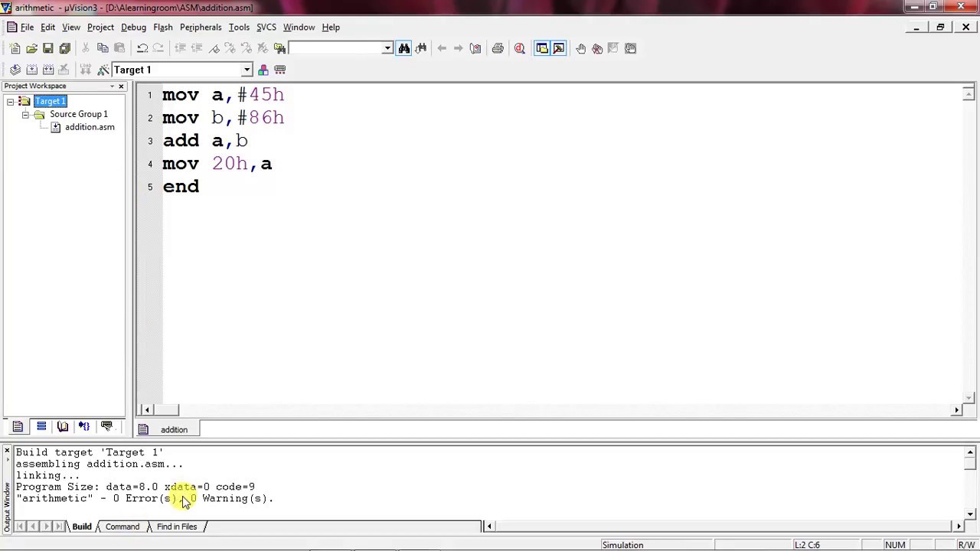Screen dimensions: 980x551
Task: Save the current file using the floppy icon
Action: click(47, 48)
